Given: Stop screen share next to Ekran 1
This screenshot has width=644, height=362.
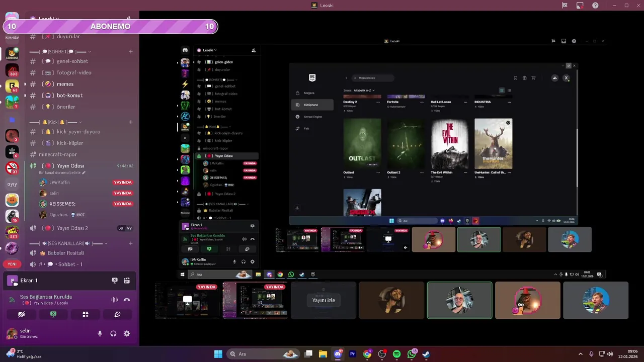Looking at the screenshot, I should coord(115,281).
